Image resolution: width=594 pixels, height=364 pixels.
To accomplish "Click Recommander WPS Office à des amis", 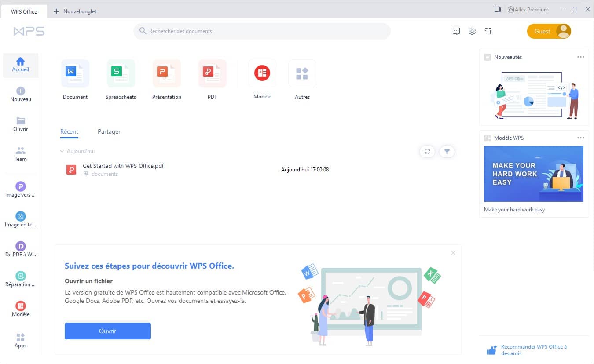I will coord(534,350).
